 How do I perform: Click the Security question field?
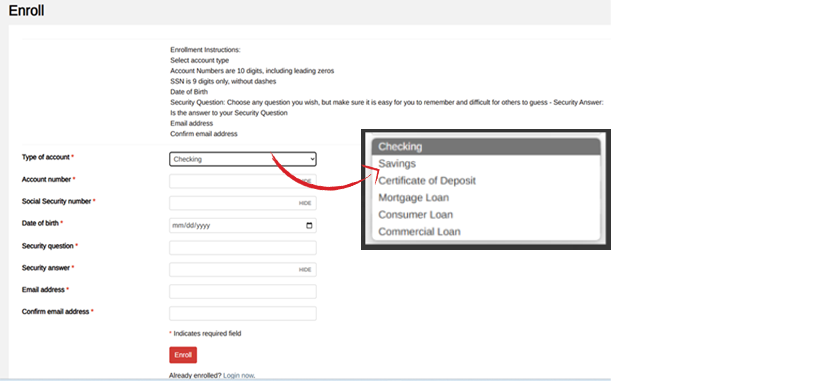click(x=242, y=248)
